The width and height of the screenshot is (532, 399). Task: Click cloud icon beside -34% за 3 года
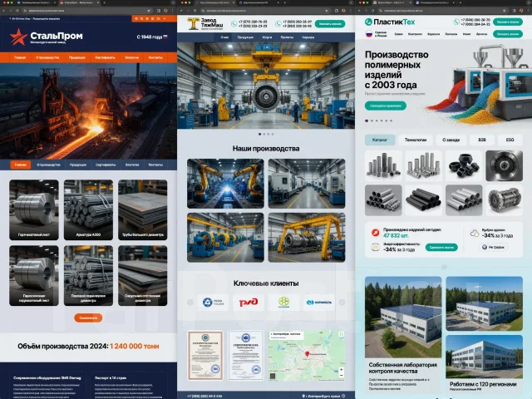pyautogui.click(x=475, y=233)
